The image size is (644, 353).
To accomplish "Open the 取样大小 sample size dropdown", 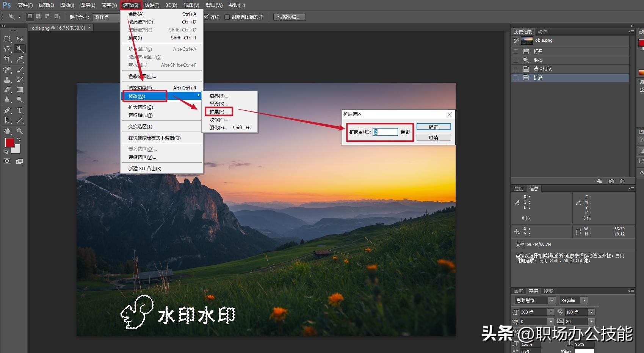I will coord(106,17).
